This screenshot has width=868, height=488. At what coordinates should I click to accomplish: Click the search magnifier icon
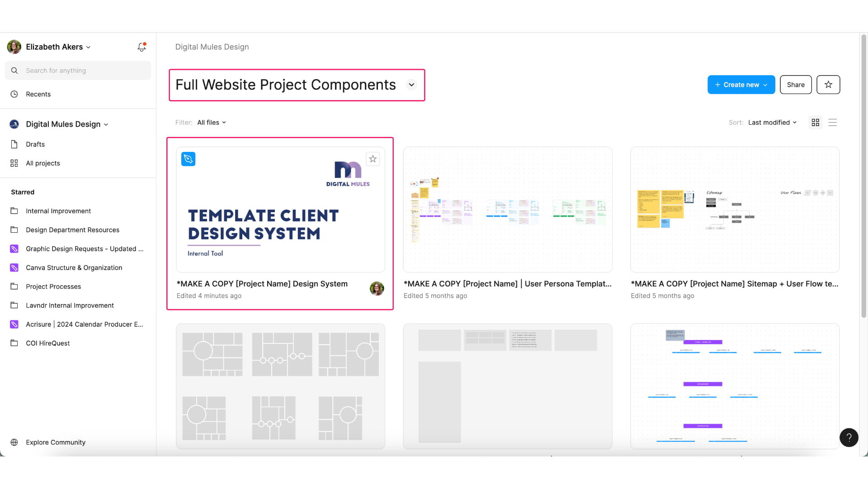14,70
